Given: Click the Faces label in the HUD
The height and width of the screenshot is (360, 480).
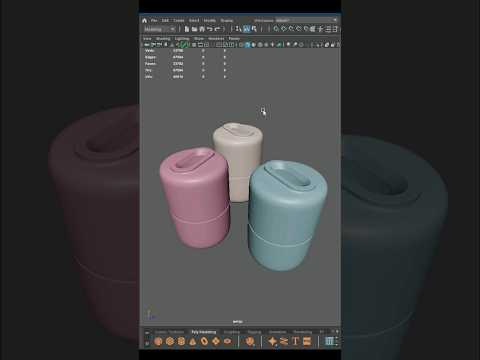Looking at the screenshot, I should [x=150, y=64].
